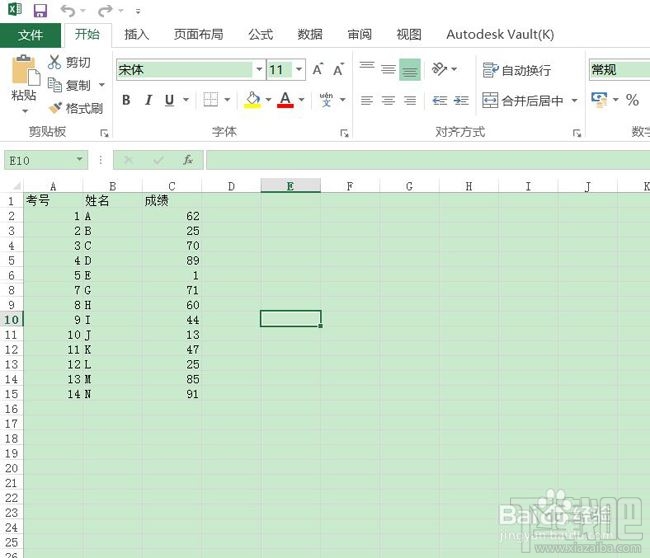Image resolution: width=650 pixels, height=558 pixels.
Task: Expand the font name dropdown arrow
Action: [259, 70]
